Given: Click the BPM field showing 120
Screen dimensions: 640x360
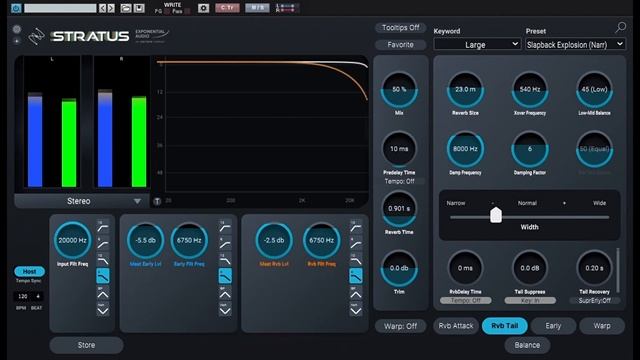Looking at the screenshot, I should 22,296.
